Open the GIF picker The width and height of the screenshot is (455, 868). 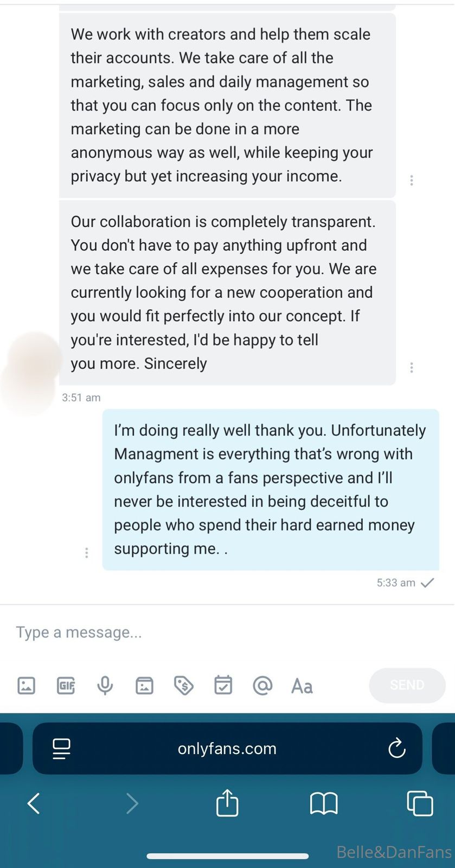[66, 686]
